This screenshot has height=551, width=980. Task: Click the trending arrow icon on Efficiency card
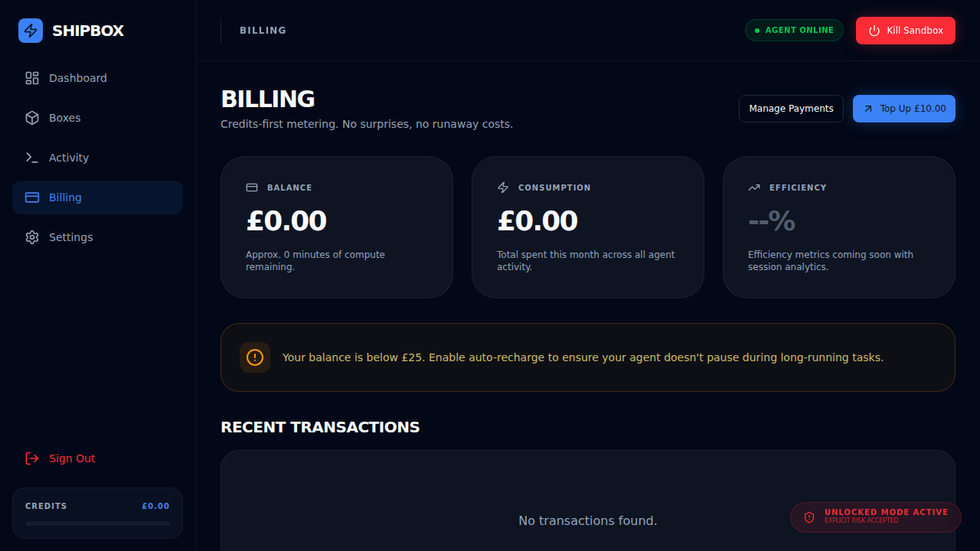[753, 187]
